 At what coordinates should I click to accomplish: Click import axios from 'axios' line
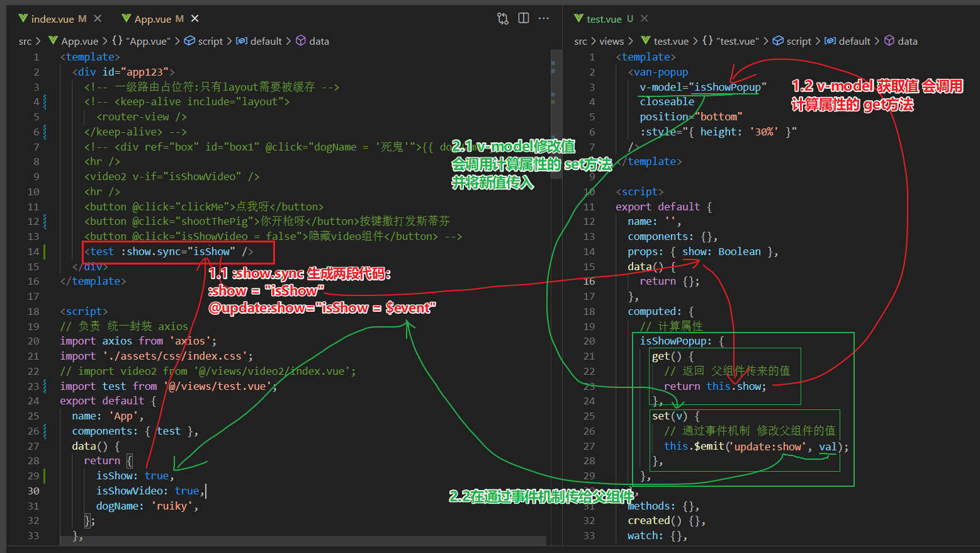tap(138, 341)
